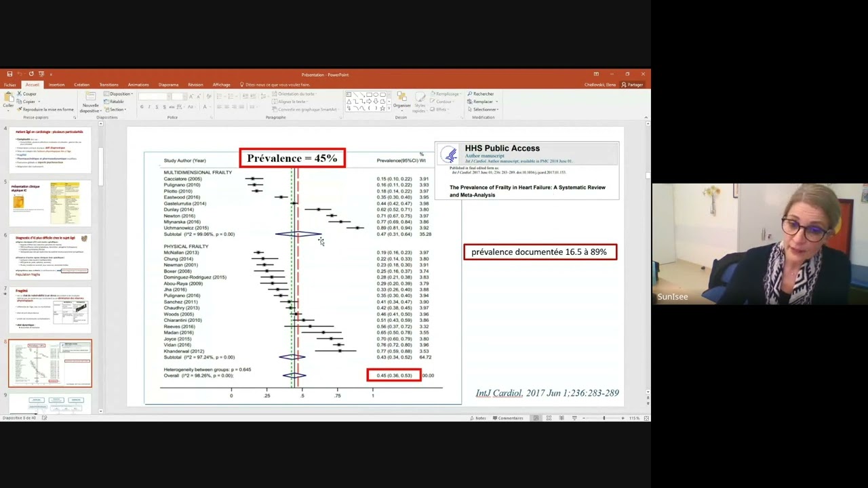
Task: Toggle strikethrough formatting
Action: click(x=172, y=106)
